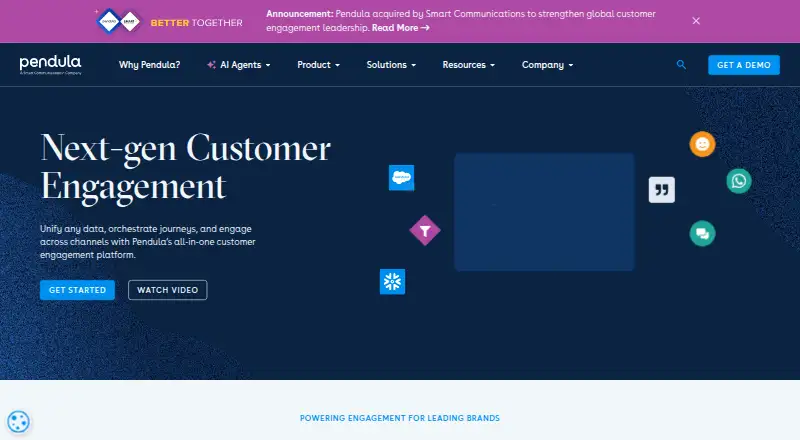
Task: Follow the Read More announcement link
Action: [401, 28]
